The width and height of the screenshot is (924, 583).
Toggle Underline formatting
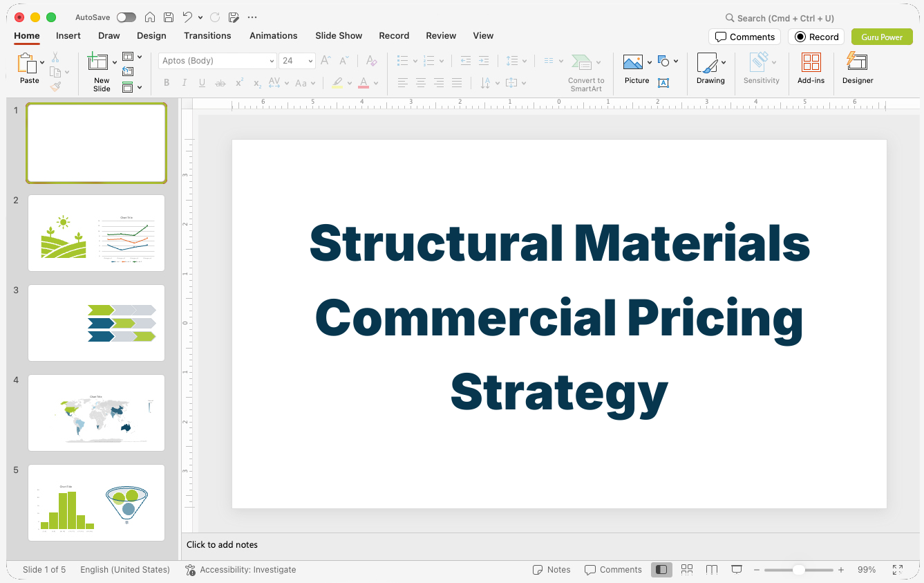click(202, 83)
